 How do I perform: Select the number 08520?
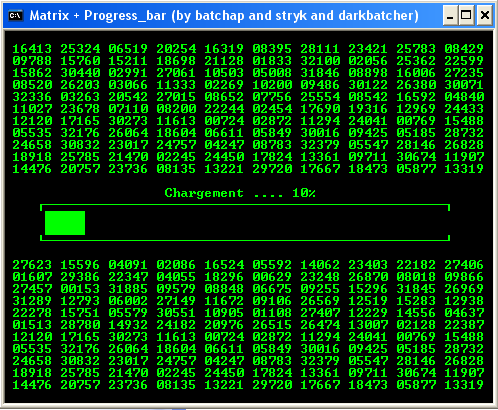[x=32, y=85]
